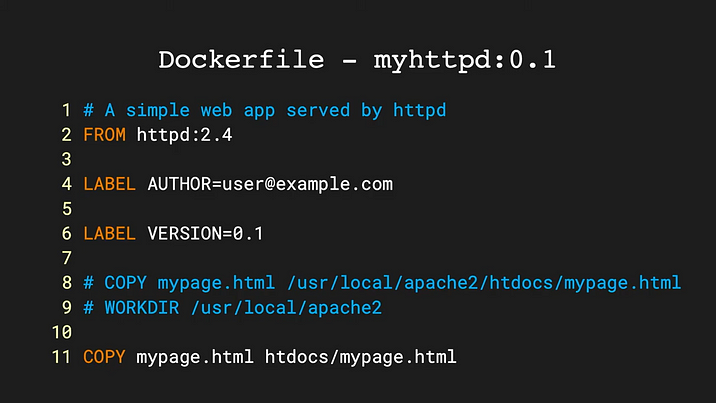This screenshot has height=403, width=716.
Task: Click line number 5 in the gutter
Action: (x=66, y=208)
